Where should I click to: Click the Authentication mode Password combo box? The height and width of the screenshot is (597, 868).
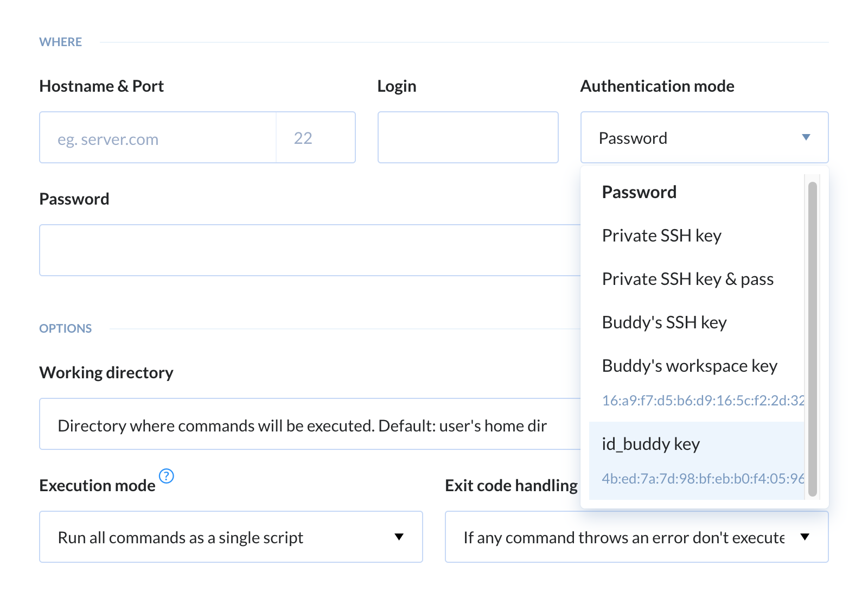pos(704,137)
